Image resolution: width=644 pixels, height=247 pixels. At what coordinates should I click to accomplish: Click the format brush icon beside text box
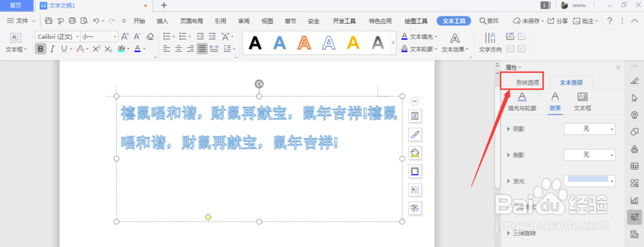415,134
